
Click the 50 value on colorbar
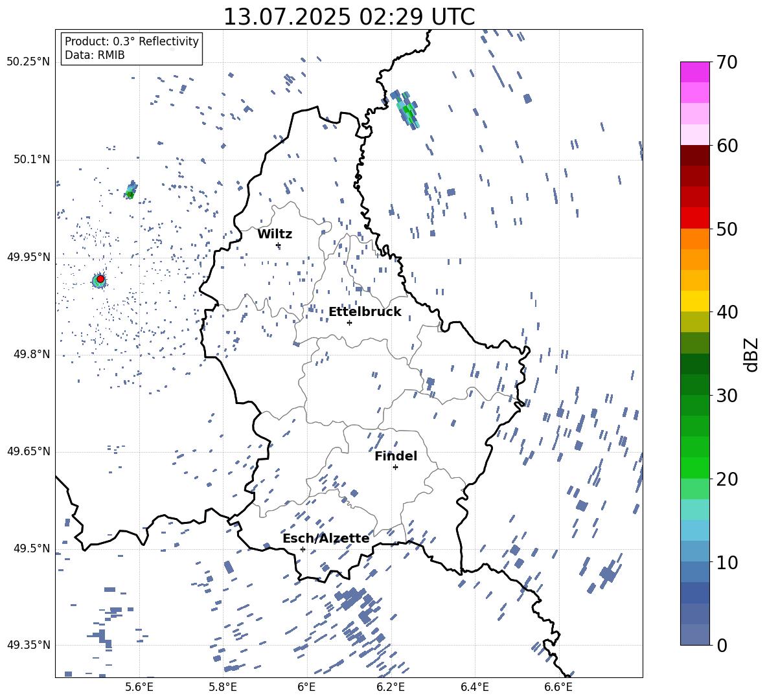[727, 229]
